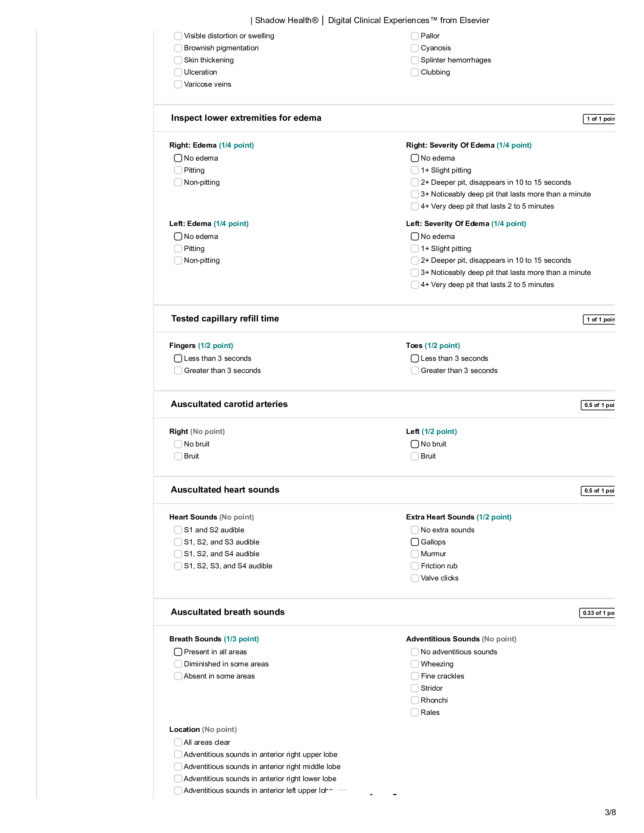Mark Fingers refill as Less than 3 seconds

pyautogui.click(x=178, y=359)
